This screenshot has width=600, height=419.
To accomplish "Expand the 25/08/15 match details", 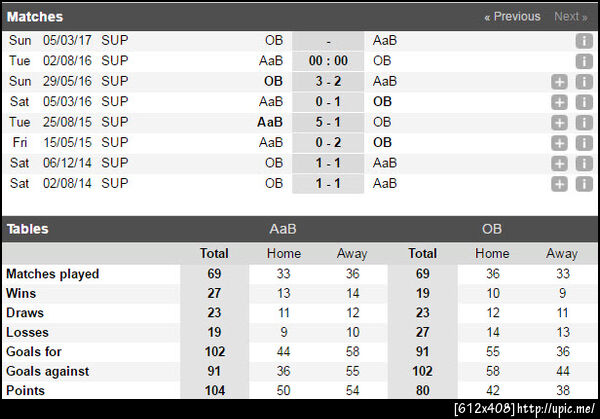I will 560,122.
